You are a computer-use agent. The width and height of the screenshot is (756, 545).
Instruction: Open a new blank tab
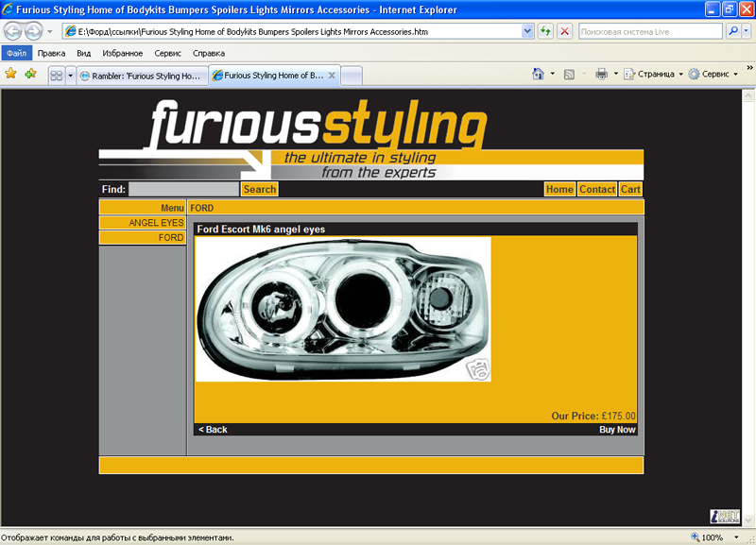click(x=352, y=76)
